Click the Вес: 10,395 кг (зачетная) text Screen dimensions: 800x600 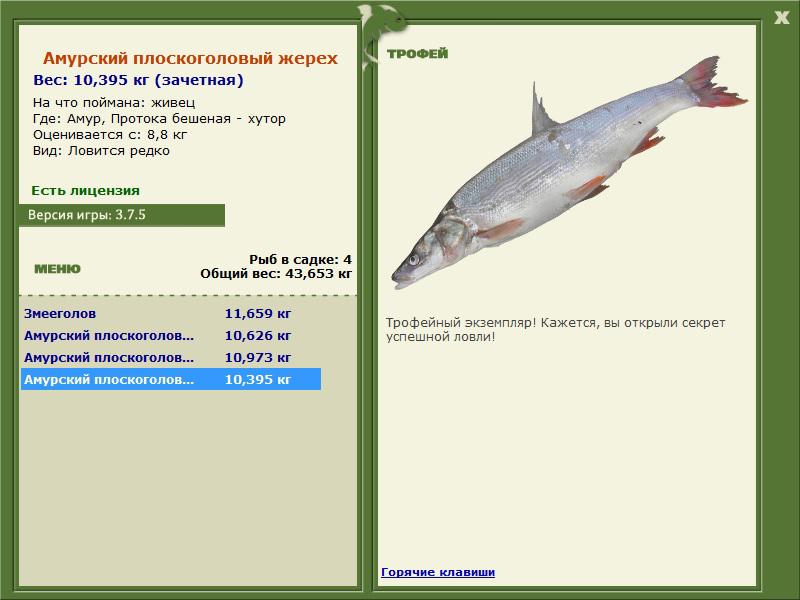pos(138,80)
